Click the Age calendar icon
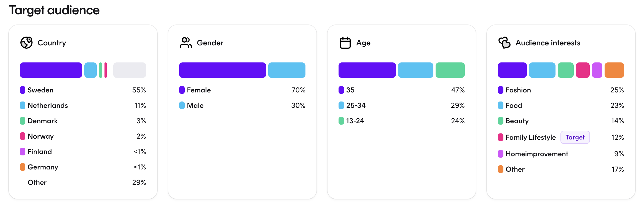Viewport: 644px width, 203px height. coord(345,43)
